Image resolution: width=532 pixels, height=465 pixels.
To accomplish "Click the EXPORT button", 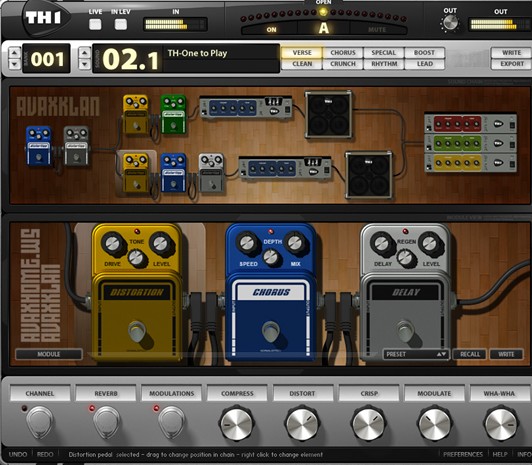I will pyautogui.click(x=511, y=64).
